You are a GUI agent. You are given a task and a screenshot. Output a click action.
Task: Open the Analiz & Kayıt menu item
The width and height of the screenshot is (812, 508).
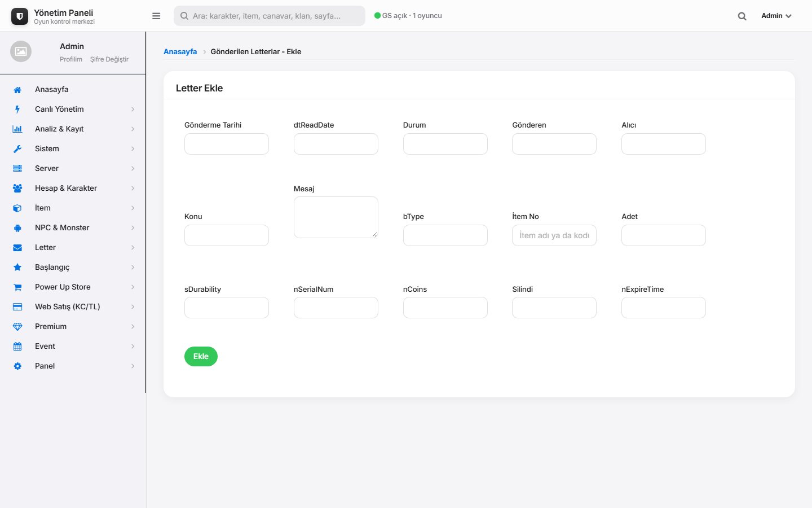[x=73, y=129]
